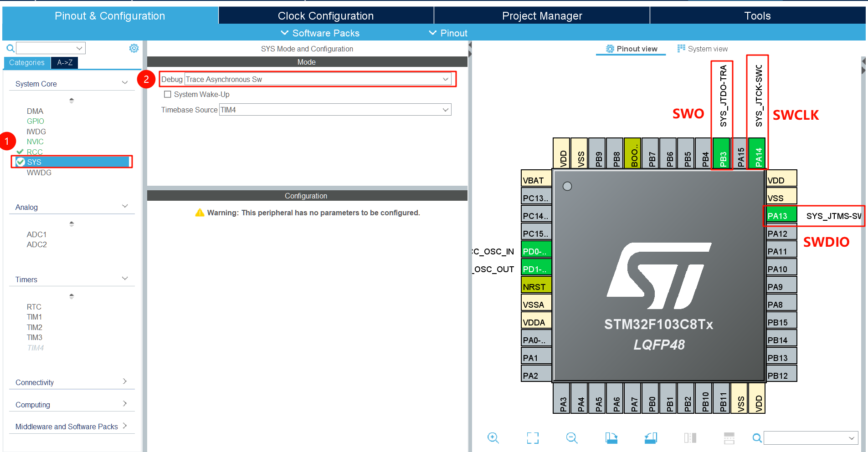
Task: Select ADC1 under Analog
Action: pyautogui.click(x=37, y=234)
